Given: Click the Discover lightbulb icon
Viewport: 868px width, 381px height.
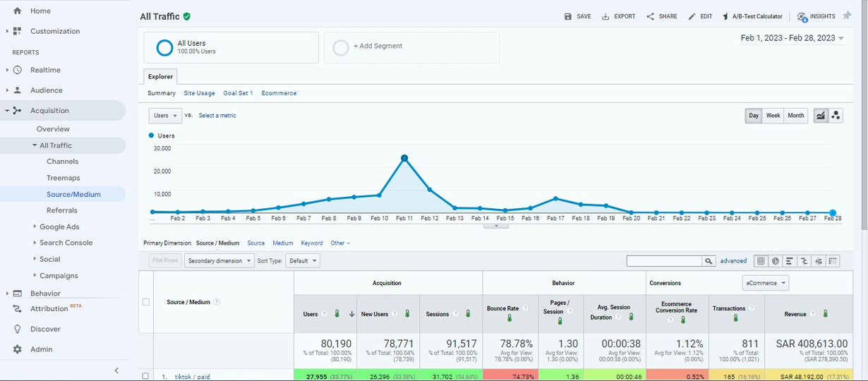Looking at the screenshot, I should (17, 329).
